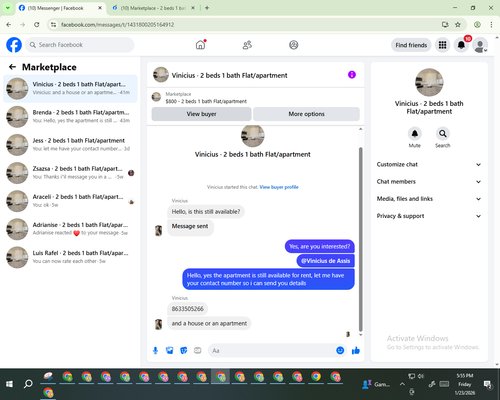Expand the Chat members section
Image resolution: width=500 pixels, height=400 pixels.
click(429, 182)
